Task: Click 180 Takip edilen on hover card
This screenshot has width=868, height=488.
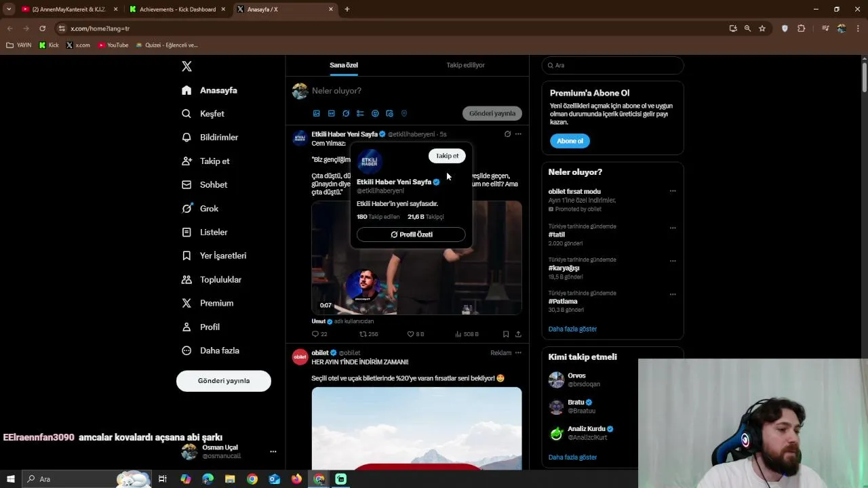Action: click(378, 217)
